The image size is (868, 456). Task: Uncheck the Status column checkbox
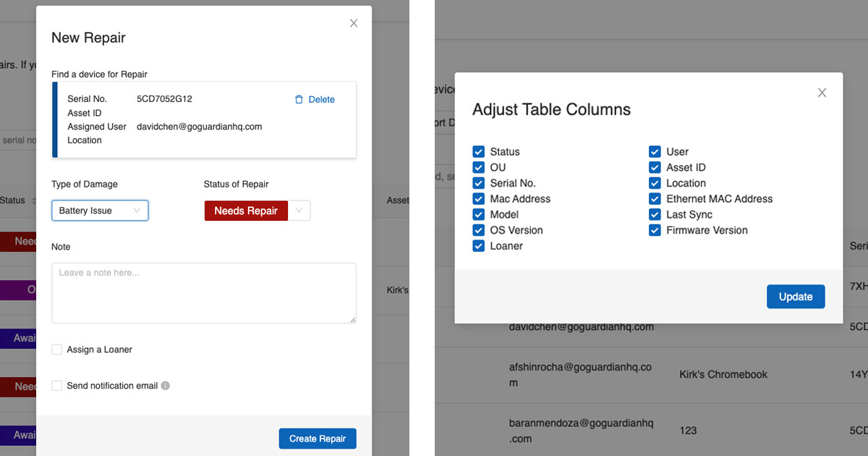coord(478,152)
